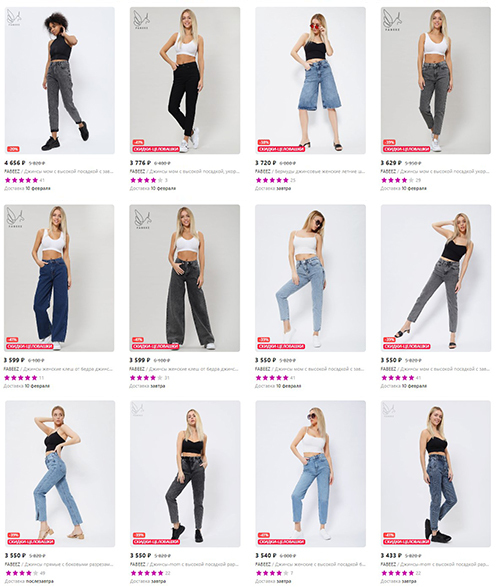Open the FABEEZ title link under the 3 433 ₽ jeans
The width and height of the screenshot is (496, 587).
click(435, 564)
